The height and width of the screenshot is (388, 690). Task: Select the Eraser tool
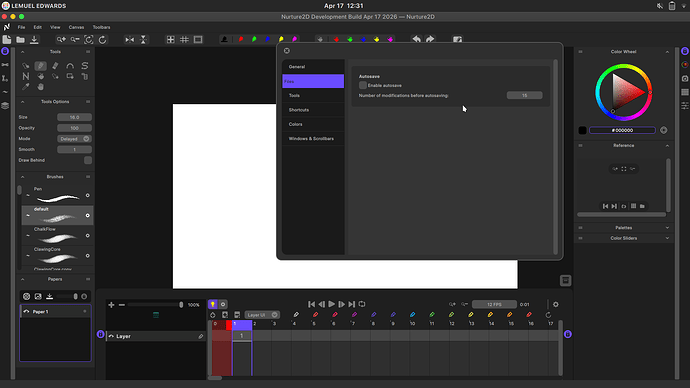[55, 66]
